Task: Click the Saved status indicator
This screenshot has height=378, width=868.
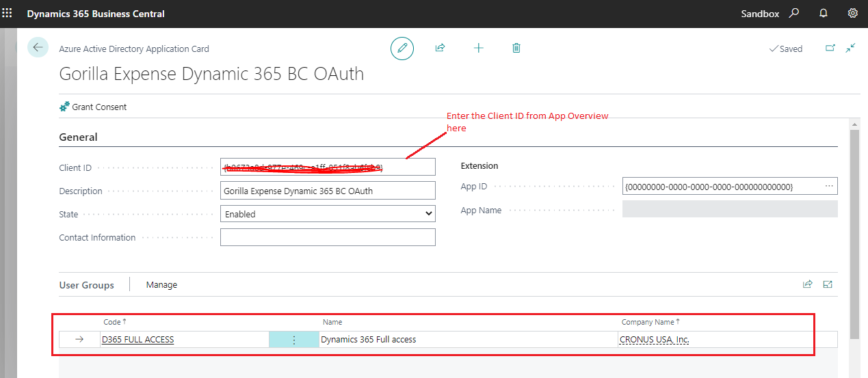Action: click(786, 49)
